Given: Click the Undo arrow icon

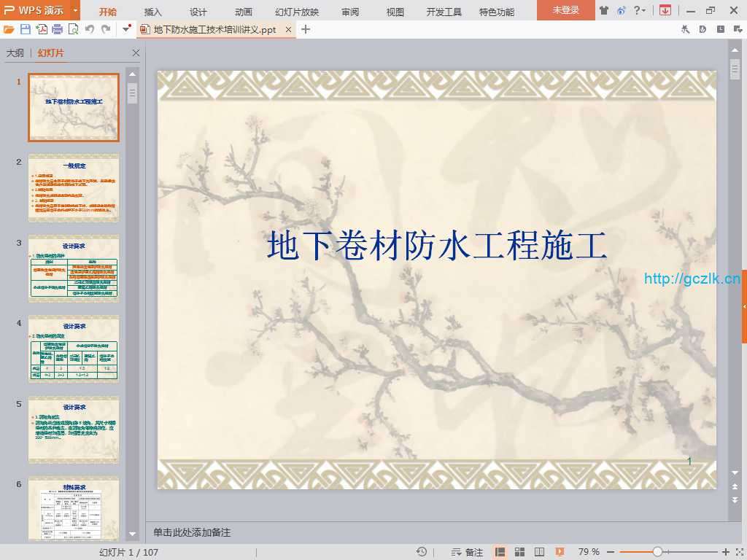Looking at the screenshot, I should 90,29.
